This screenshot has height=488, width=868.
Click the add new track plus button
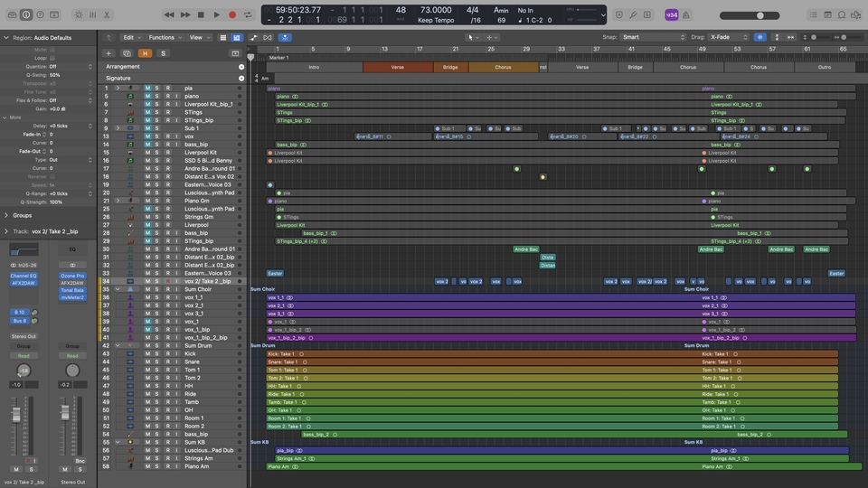coord(108,53)
